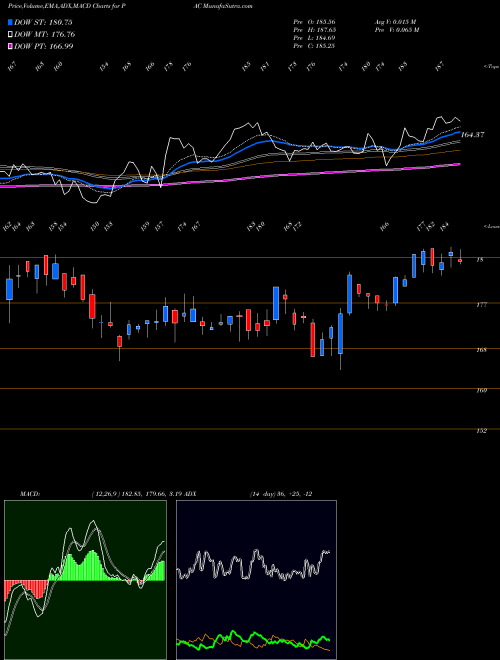Click the Pre V: 0.065 M value
The height and width of the screenshot is (660, 500).
pyautogui.click(x=396, y=30)
